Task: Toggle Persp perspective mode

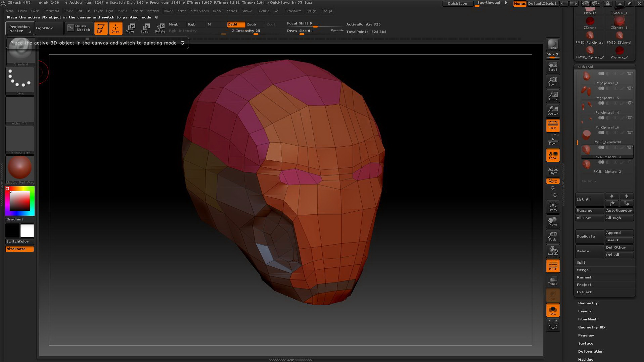Action: [x=553, y=125]
